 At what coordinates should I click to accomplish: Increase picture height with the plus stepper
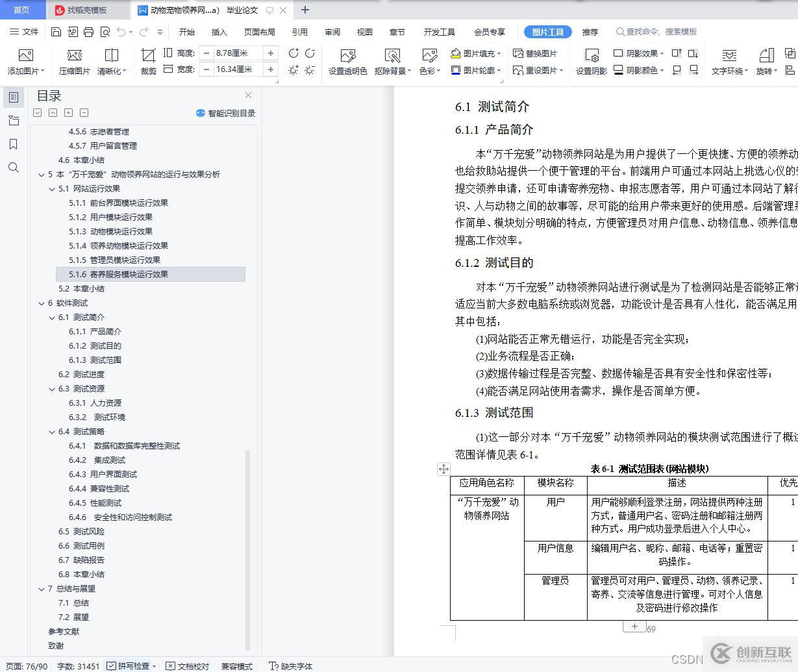pyautogui.click(x=271, y=53)
